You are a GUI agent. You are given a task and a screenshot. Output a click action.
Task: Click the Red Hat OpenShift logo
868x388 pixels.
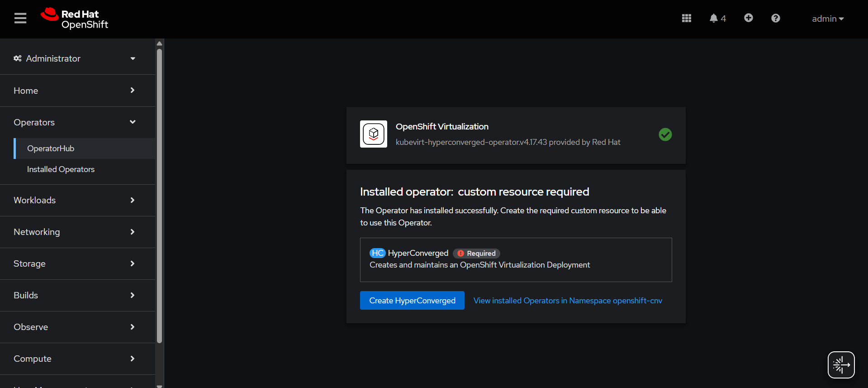75,19
